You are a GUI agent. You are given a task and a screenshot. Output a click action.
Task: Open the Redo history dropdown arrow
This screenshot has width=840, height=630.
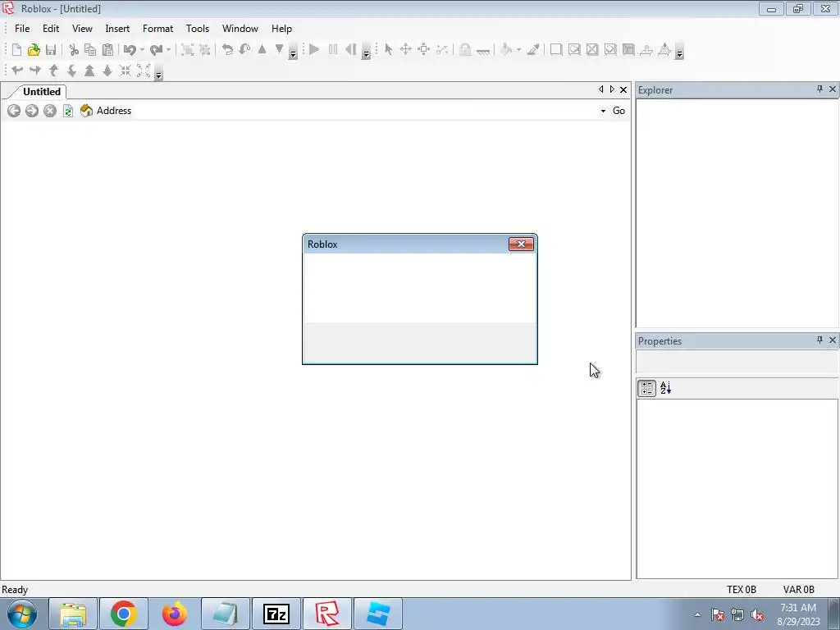168,50
